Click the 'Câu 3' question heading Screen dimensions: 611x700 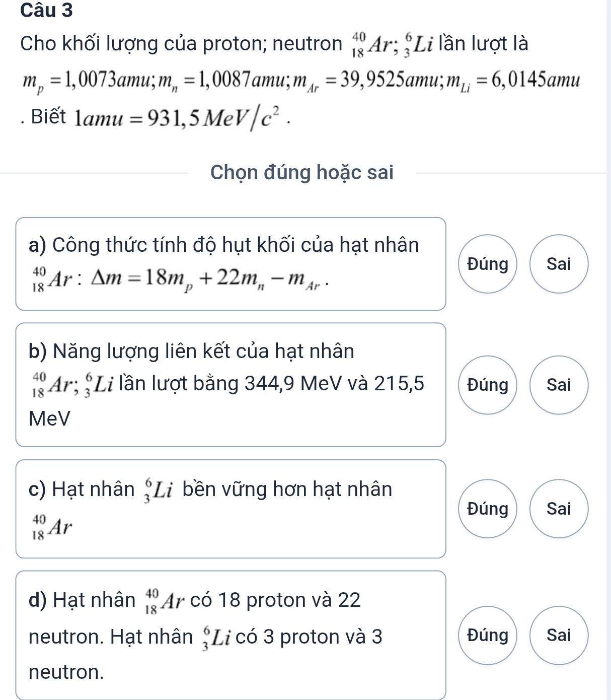47,11
